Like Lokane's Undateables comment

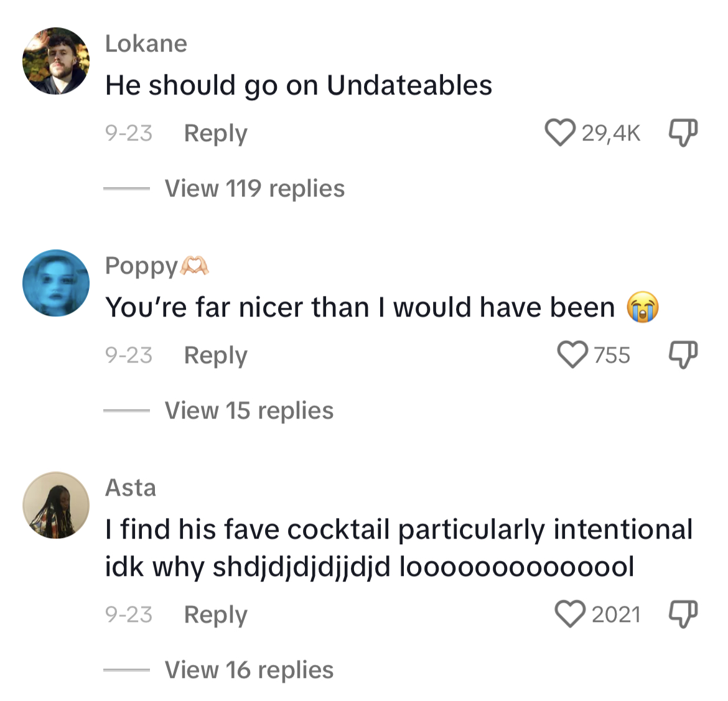(x=560, y=132)
